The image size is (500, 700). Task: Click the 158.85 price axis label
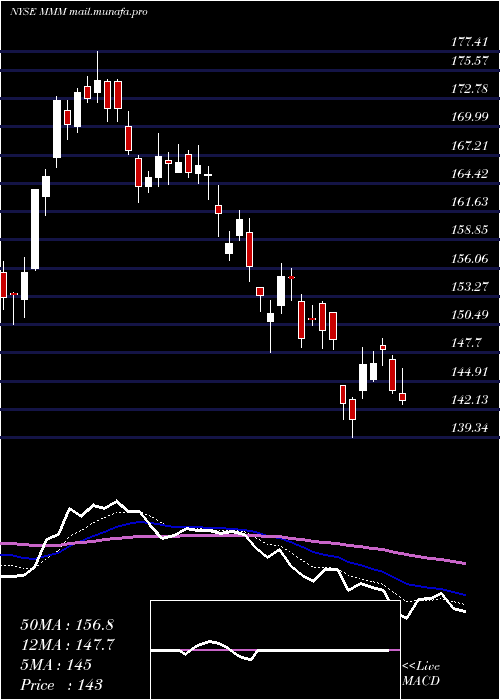(469, 230)
